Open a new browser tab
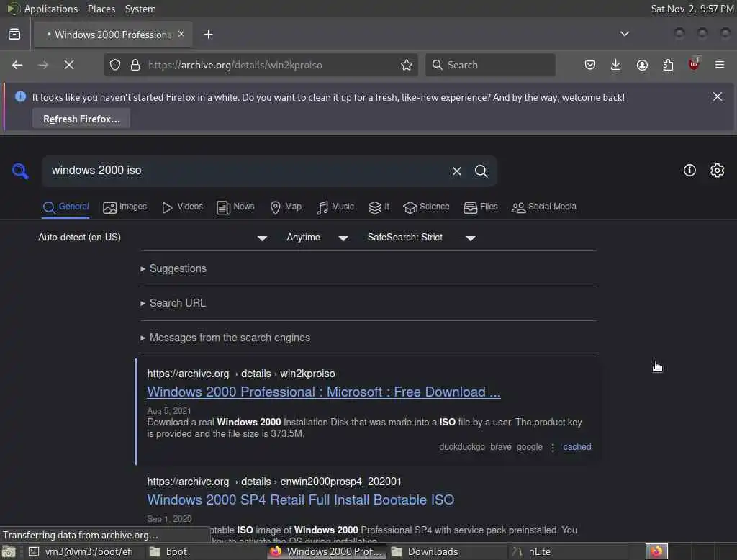The width and height of the screenshot is (737, 560). (x=208, y=35)
